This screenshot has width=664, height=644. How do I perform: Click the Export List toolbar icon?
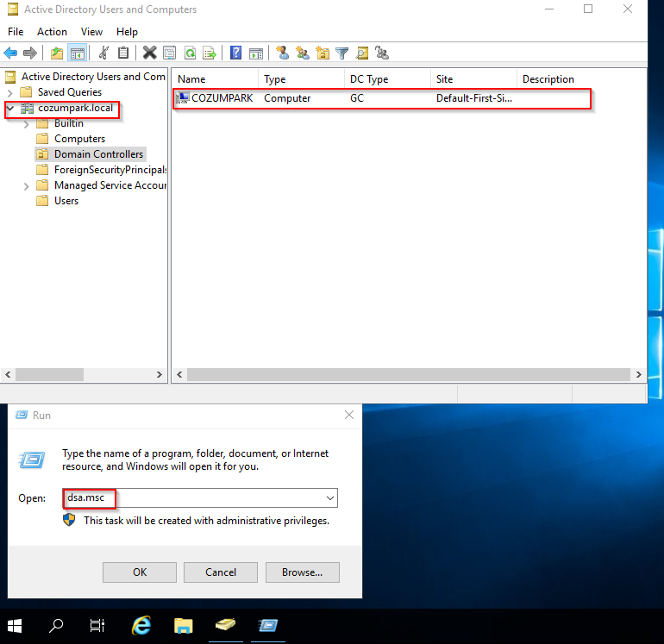click(210, 53)
